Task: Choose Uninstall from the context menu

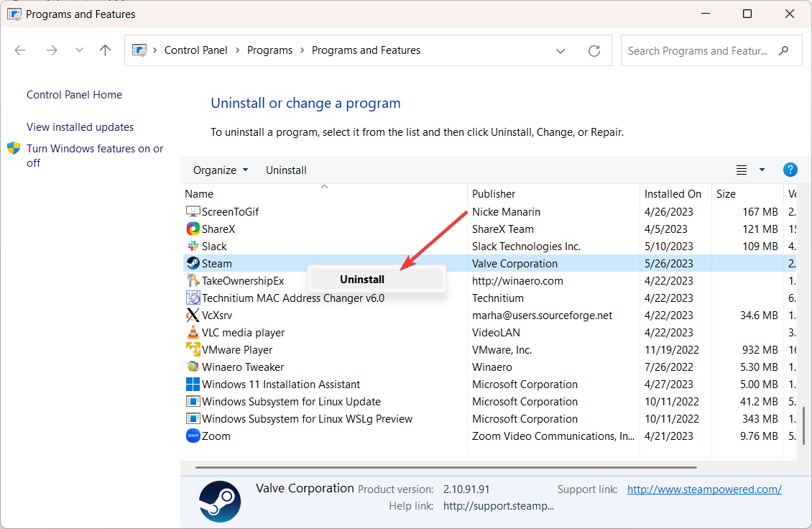Action: (x=376, y=280)
